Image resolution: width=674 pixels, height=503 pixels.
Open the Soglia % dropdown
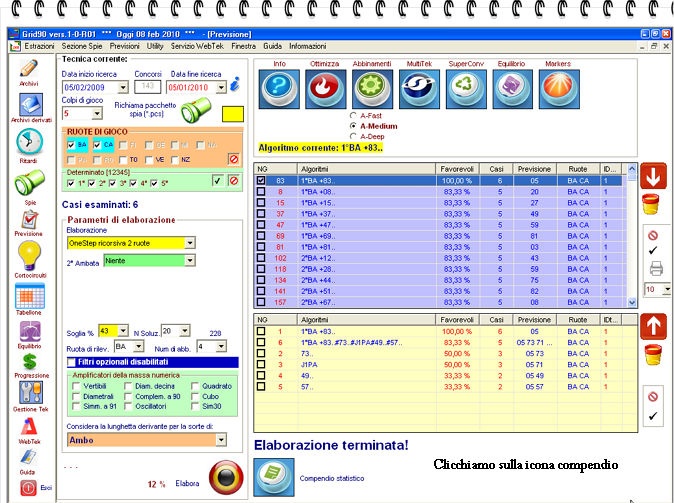[x=123, y=331]
